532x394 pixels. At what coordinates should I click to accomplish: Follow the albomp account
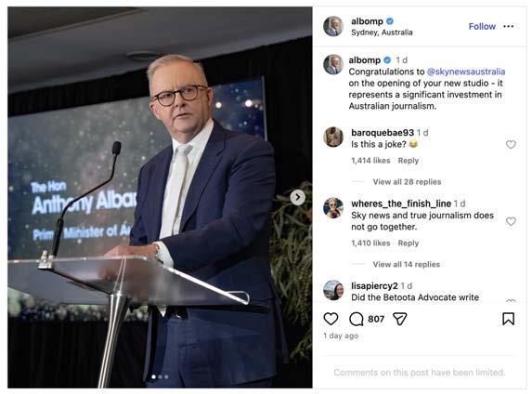click(x=482, y=27)
